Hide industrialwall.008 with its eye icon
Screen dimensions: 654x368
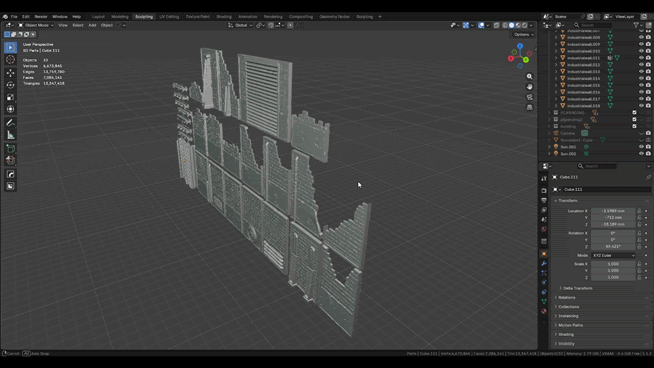(x=641, y=37)
